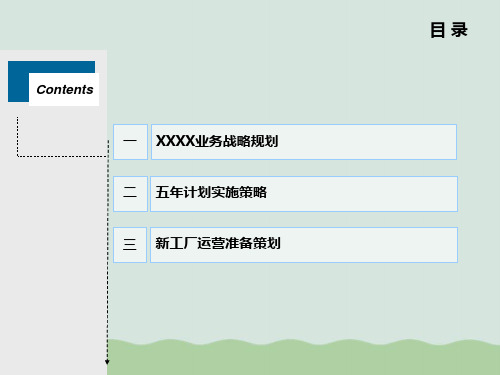Click the box numbered 一
The width and height of the screenshot is (500, 375).
point(130,142)
